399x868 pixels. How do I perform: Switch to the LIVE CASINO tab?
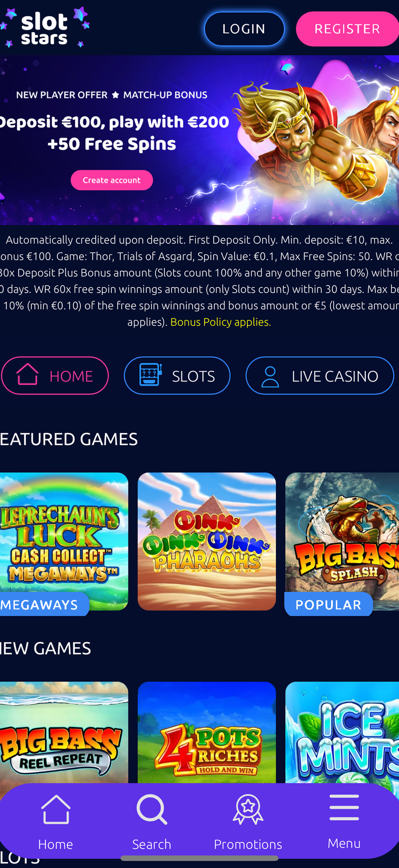[320, 375]
